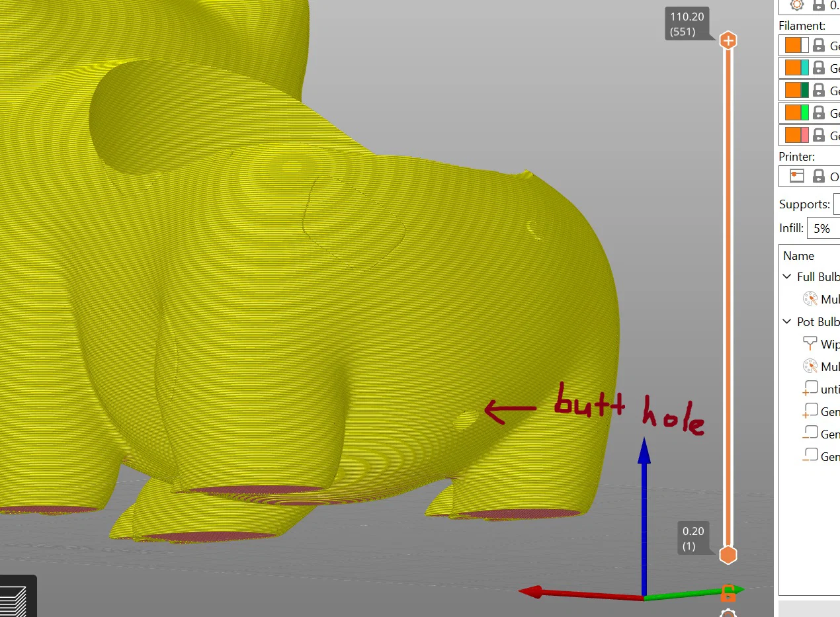Click the '110.20 (551)' top layer label

point(686,25)
